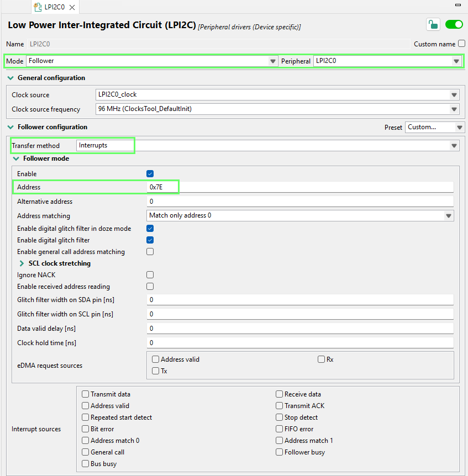Viewport: 468px width, 476px height.
Task: Enable the Address valid interrupt source
Action: [x=85, y=405]
